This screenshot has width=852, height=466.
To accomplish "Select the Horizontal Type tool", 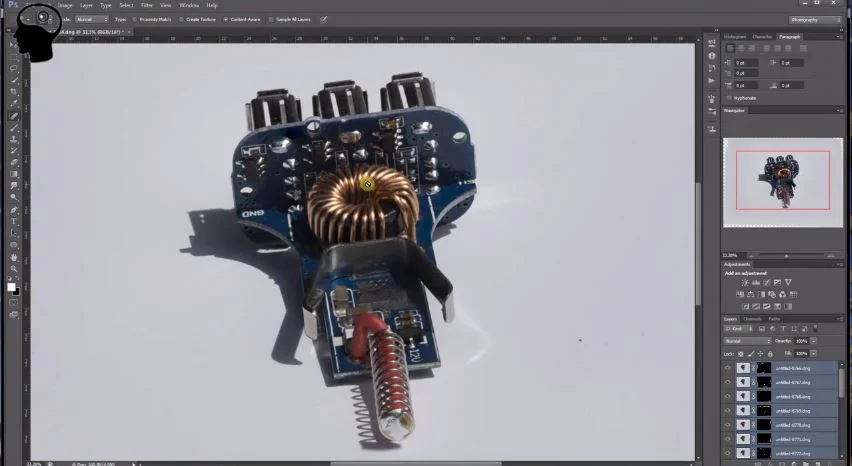I will point(14,222).
